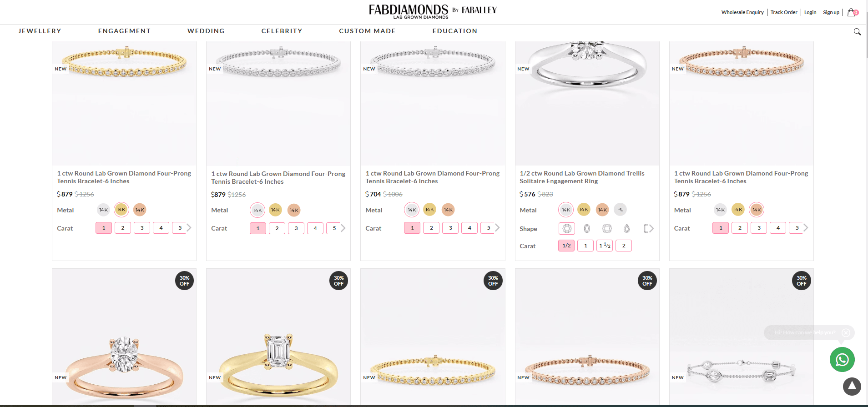This screenshot has width=868, height=407.
Task: Close the 'How can we help you' bubble
Action: pyautogui.click(x=846, y=333)
